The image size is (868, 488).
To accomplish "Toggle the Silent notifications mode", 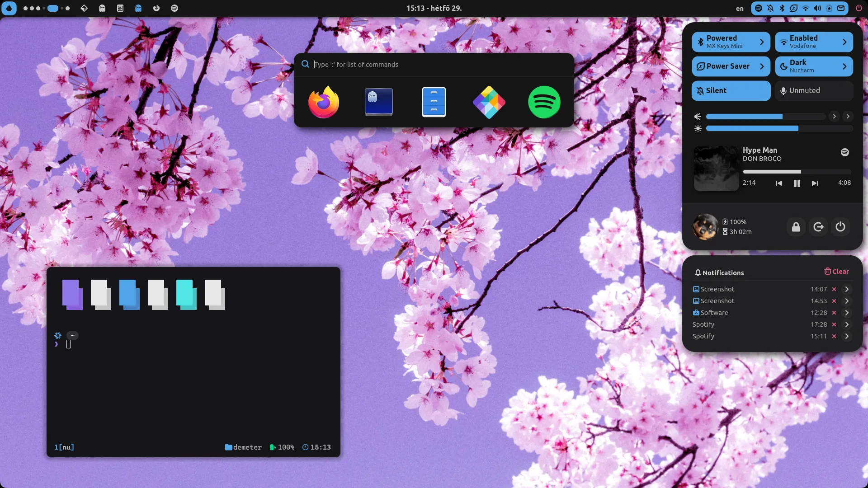I will (x=731, y=91).
